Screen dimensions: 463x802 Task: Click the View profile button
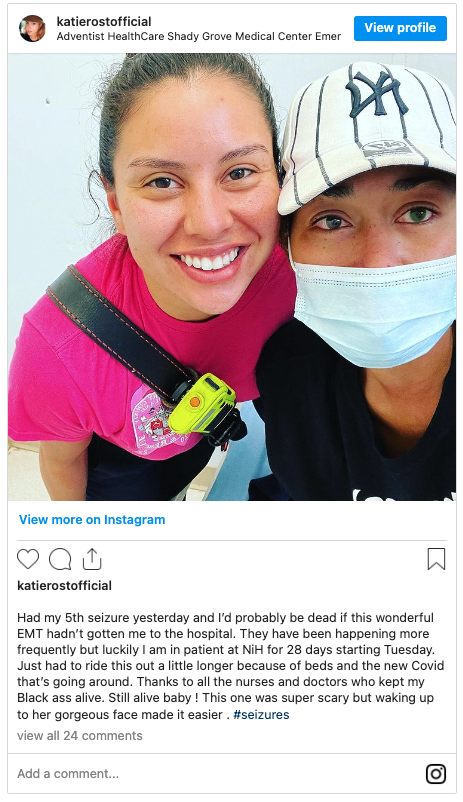pos(400,28)
